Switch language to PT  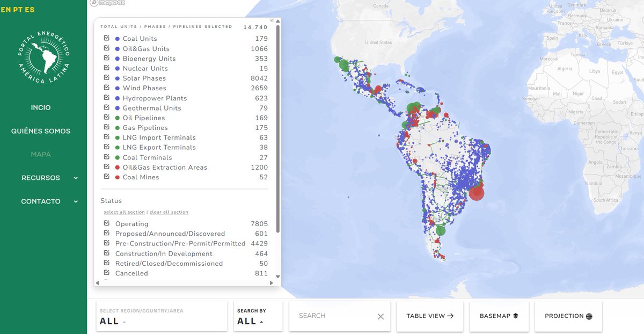point(18,9)
